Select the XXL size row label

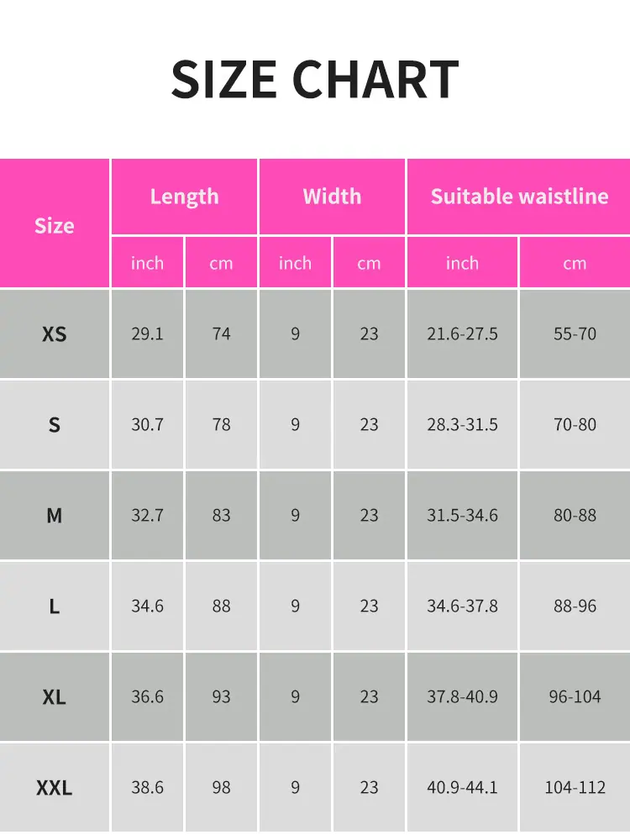tap(54, 788)
